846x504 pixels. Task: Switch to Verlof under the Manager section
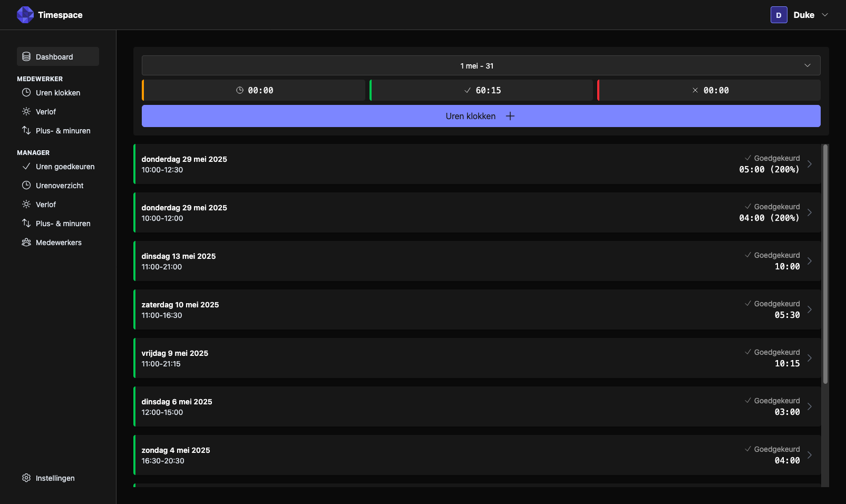(x=26, y=204)
